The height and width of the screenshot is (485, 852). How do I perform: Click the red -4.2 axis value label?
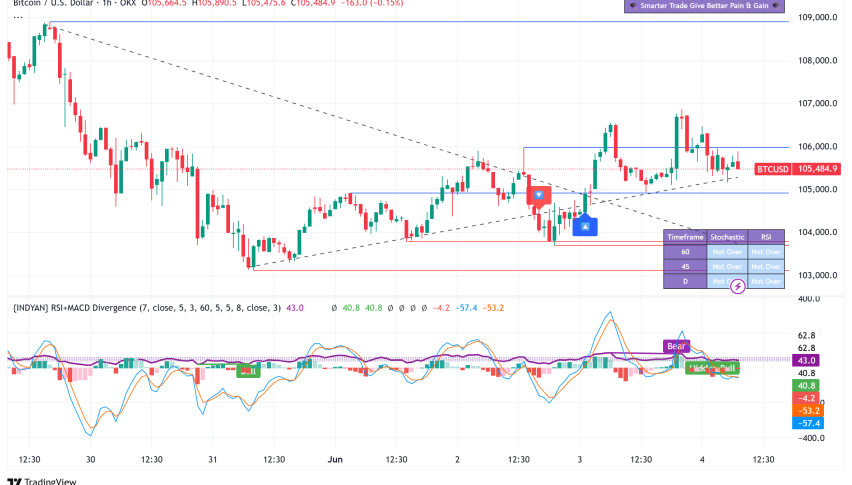[806, 398]
